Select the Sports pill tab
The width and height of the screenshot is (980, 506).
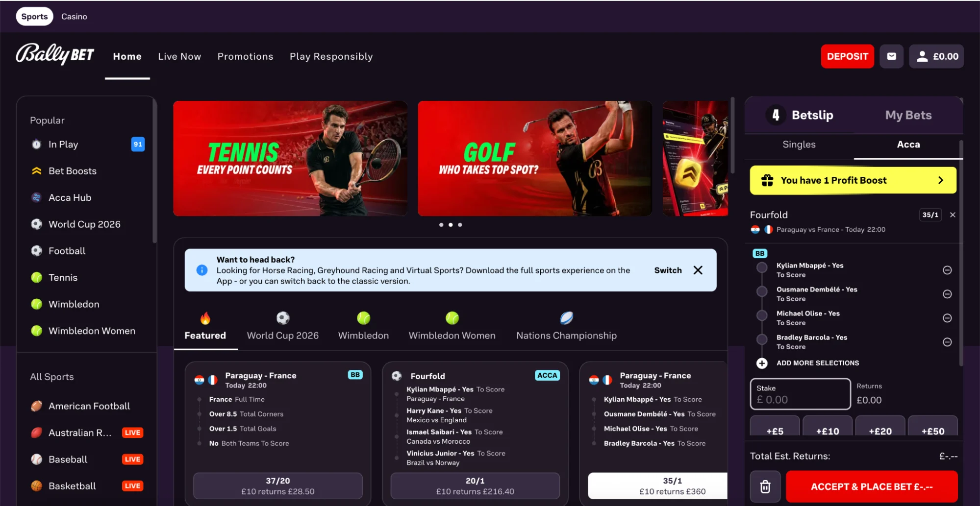pyautogui.click(x=34, y=17)
